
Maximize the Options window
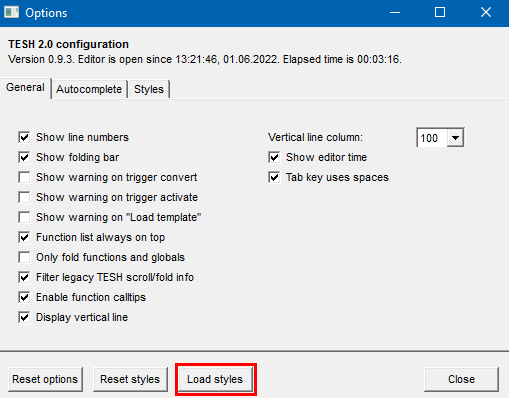[440, 13]
